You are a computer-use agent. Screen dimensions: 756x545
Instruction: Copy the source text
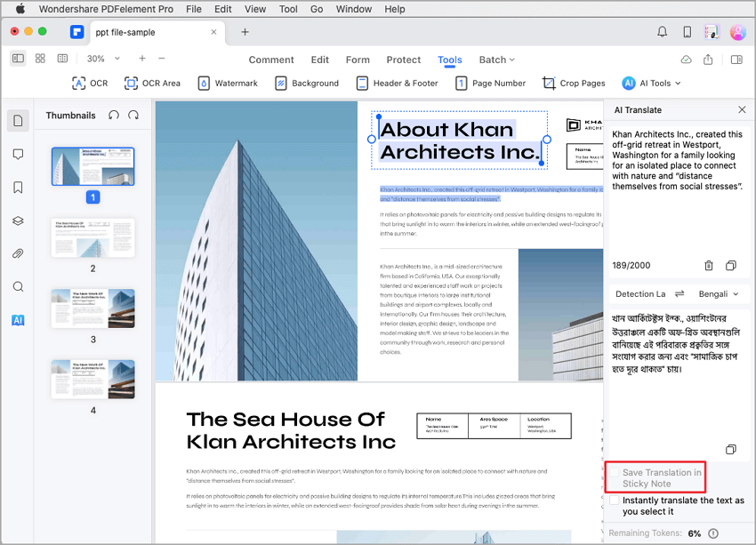click(731, 266)
